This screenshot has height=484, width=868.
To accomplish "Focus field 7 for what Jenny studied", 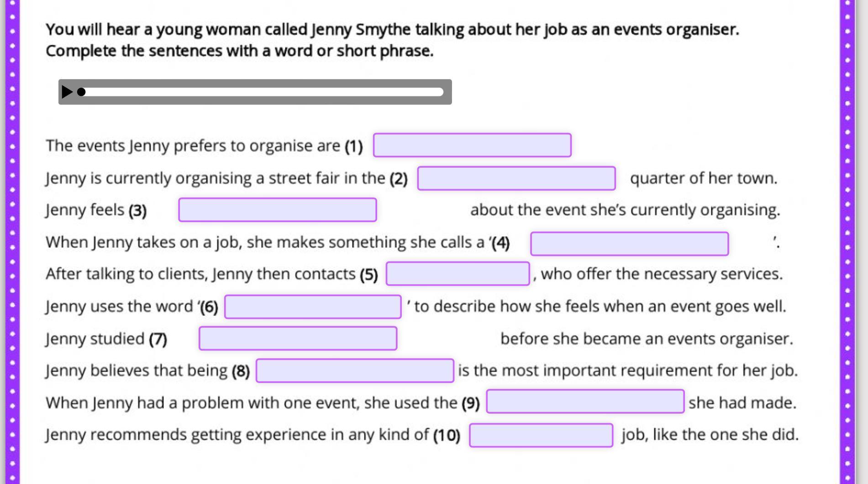I will pos(298,339).
